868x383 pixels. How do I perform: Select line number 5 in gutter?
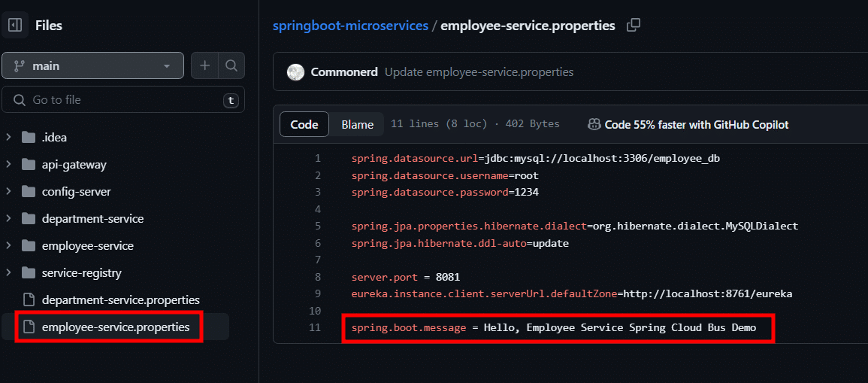pos(318,226)
